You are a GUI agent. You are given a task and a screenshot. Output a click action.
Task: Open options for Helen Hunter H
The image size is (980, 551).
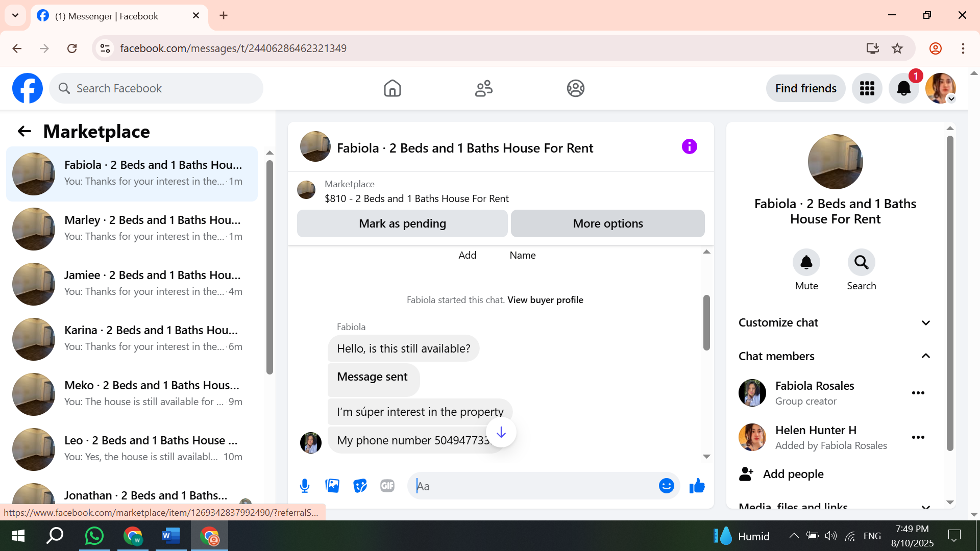[918, 437]
